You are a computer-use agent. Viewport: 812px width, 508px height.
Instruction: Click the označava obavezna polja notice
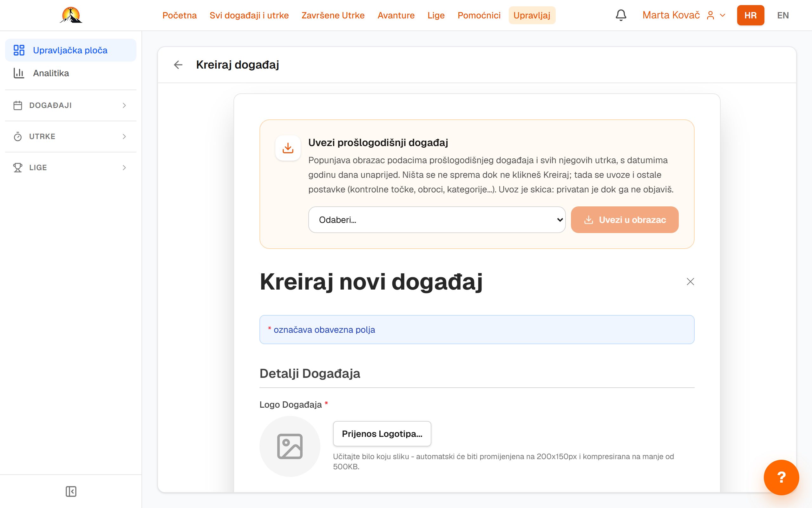point(477,330)
